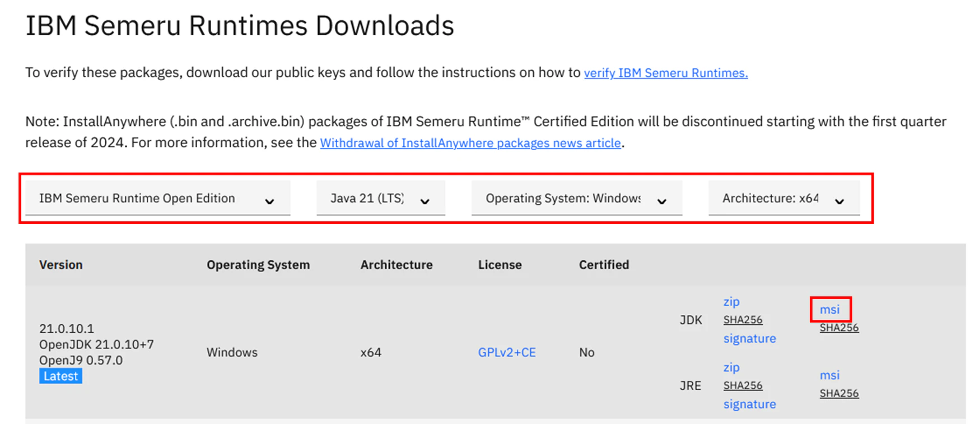Click the JDK row label
This screenshot has height=424, width=980.
point(690,320)
